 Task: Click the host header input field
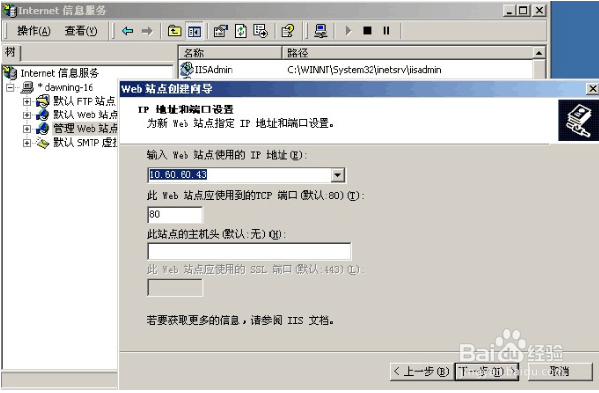tap(249, 251)
